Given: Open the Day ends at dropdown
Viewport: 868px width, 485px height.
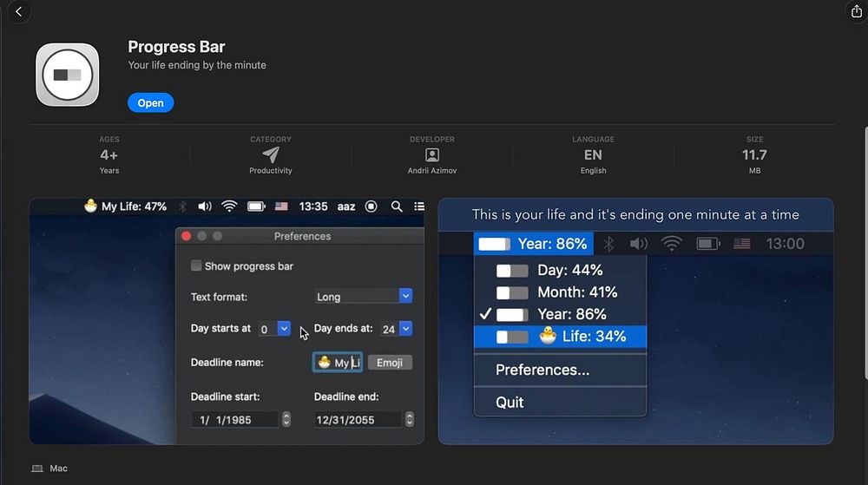Looking at the screenshot, I should coord(397,329).
